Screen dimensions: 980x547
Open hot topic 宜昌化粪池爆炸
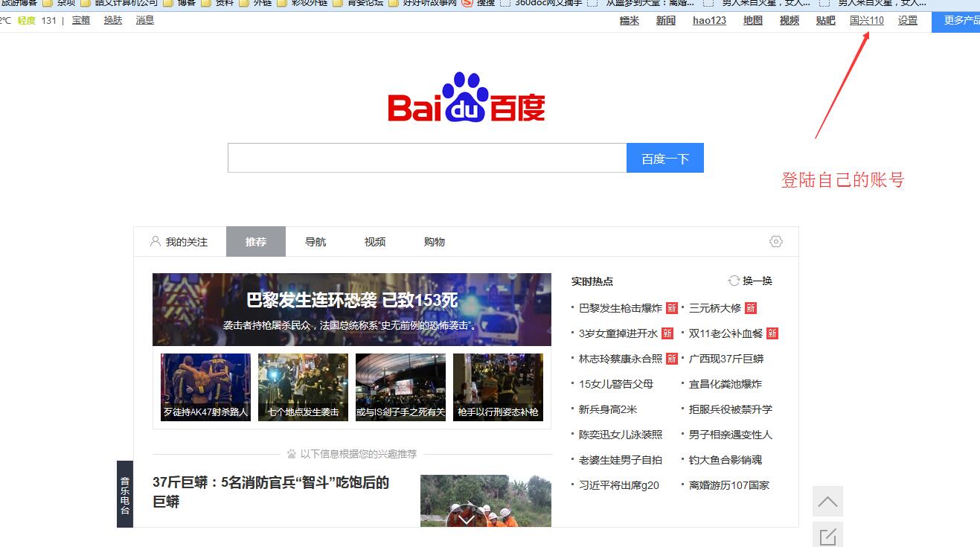pos(726,384)
